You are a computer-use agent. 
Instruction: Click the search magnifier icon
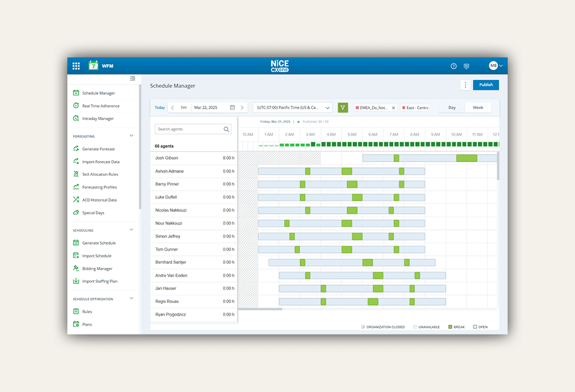[x=226, y=129]
